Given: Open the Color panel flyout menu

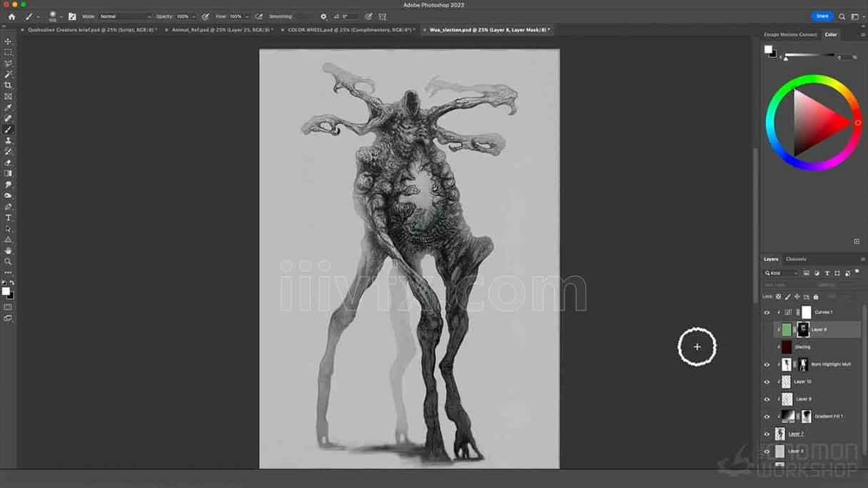Looking at the screenshot, I should 863,34.
